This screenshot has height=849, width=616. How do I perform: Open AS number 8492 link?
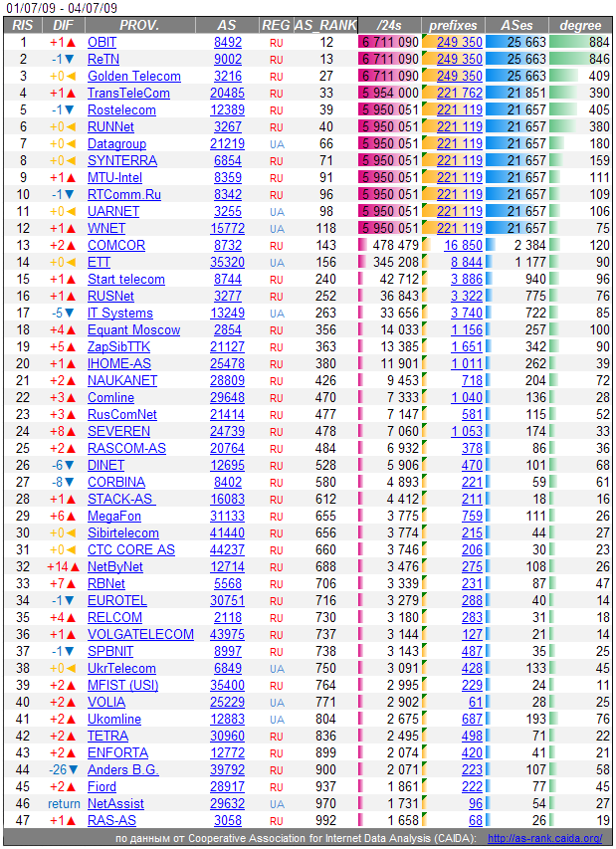[x=228, y=43]
